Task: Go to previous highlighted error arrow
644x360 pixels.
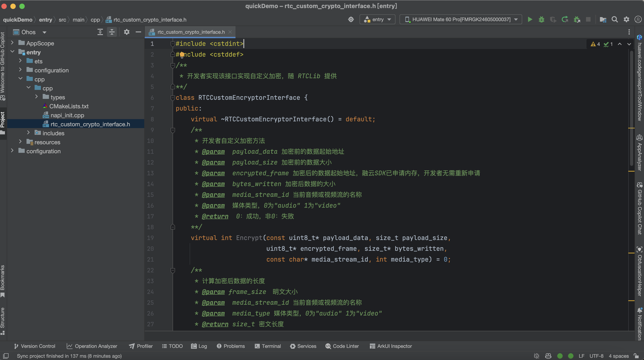Action: click(x=620, y=44)
